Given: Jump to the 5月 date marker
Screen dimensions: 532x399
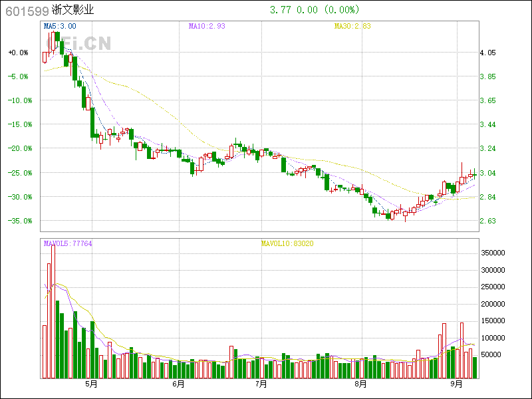Looking at the screenshot, I should pos(91,384).
